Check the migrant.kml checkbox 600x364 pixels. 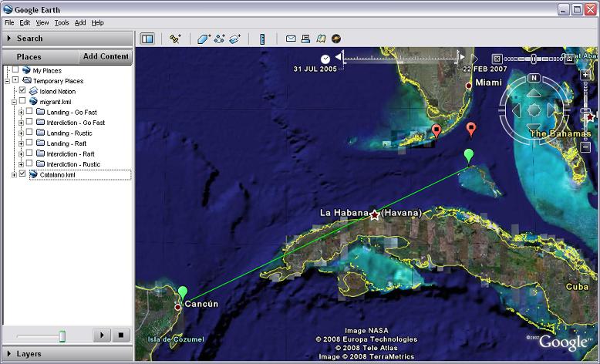pos(22,101)
